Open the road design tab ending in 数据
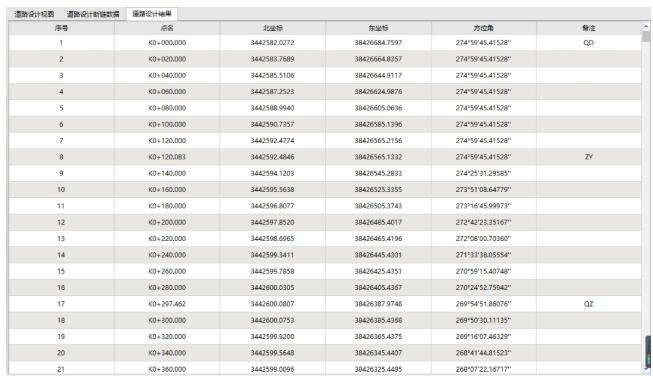The width and height of the screenshot is (653, 388). [93, 14]
